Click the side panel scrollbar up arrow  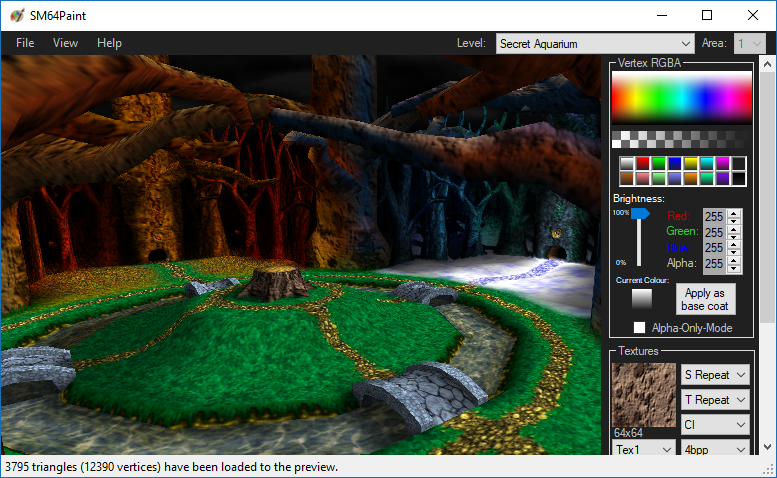pyautogui.click(x=767, y=64)
